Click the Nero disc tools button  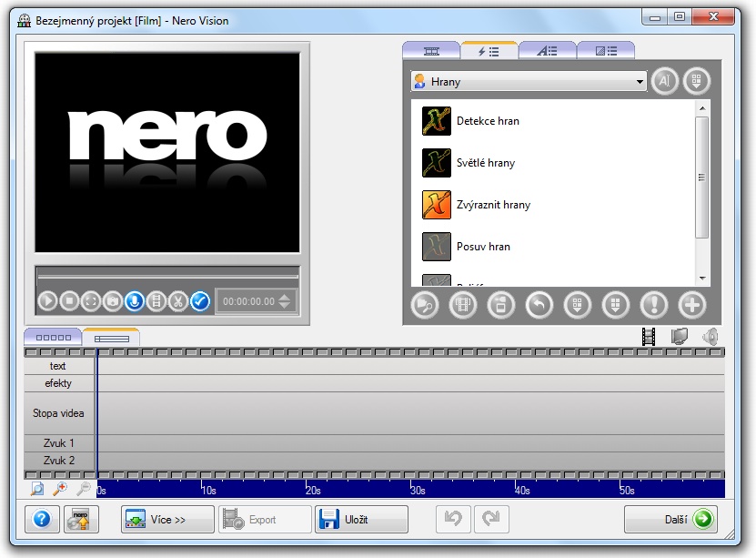pos(81,520)
